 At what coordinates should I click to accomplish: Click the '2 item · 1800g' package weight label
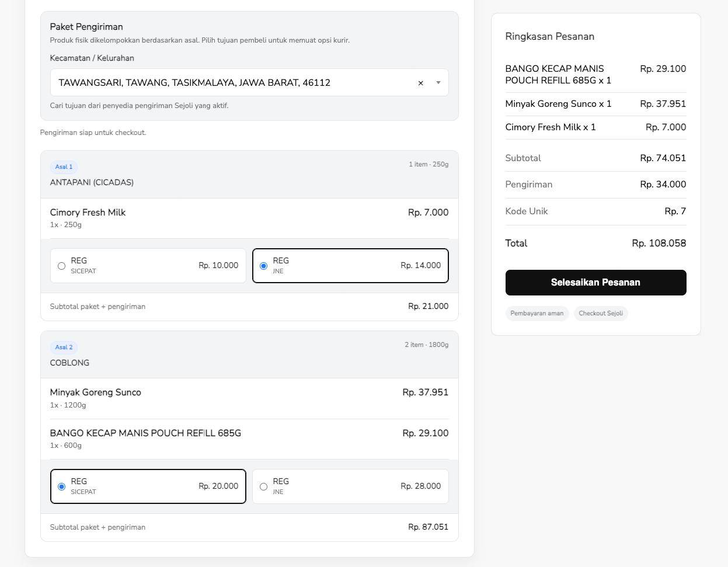point(427,345)
